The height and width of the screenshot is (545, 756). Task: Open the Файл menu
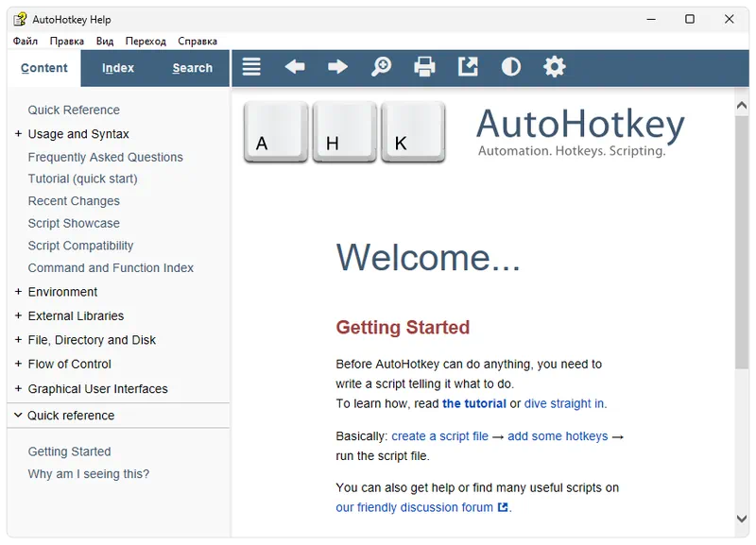click(x=26, y=41)
